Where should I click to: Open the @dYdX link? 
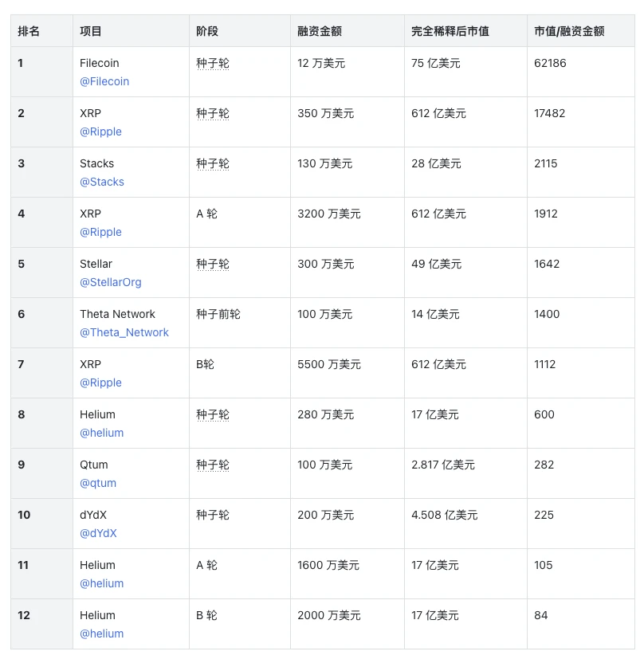(x=98, y=533)
